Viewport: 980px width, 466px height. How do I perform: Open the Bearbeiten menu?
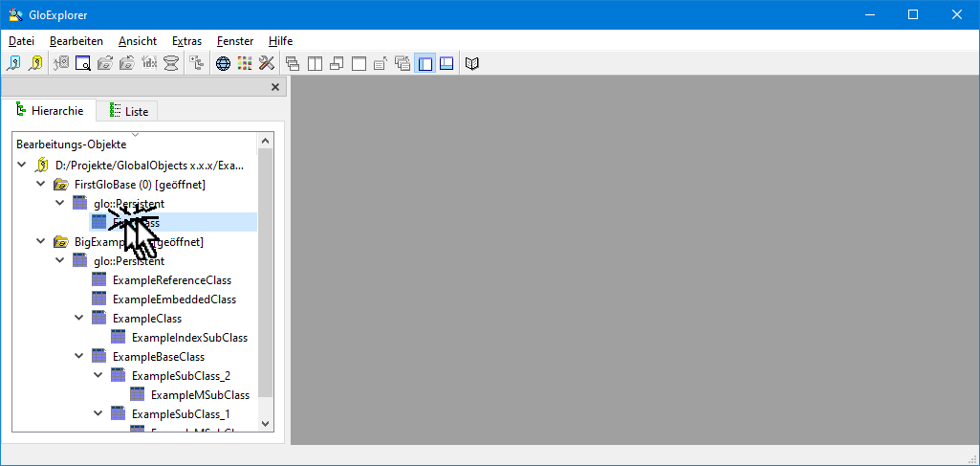click(76, 41)
